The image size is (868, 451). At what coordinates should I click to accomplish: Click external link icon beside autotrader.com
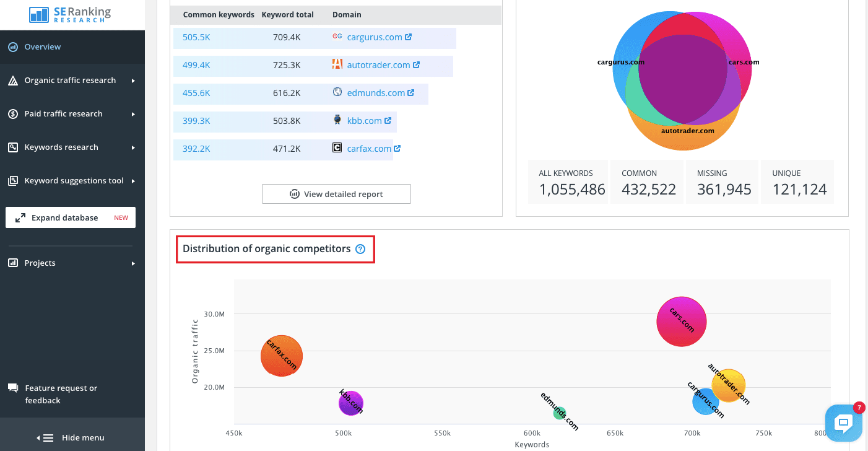tap(417, 65)
